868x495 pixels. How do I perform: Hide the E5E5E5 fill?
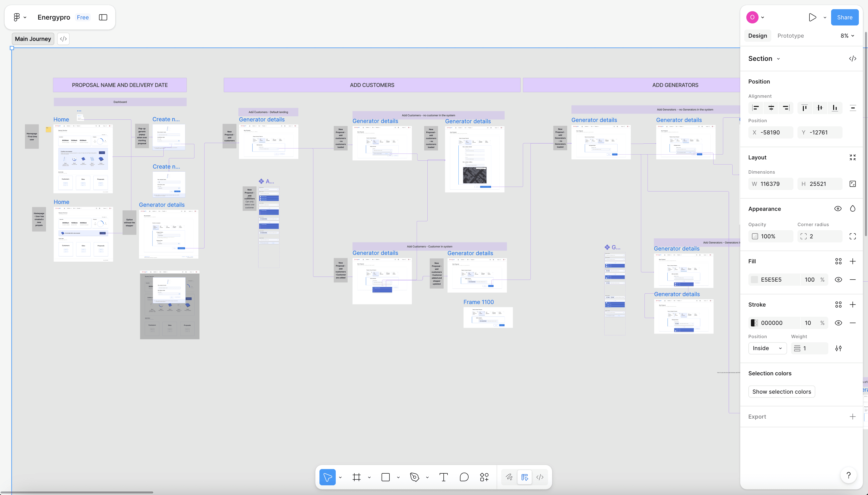(838, 280)
